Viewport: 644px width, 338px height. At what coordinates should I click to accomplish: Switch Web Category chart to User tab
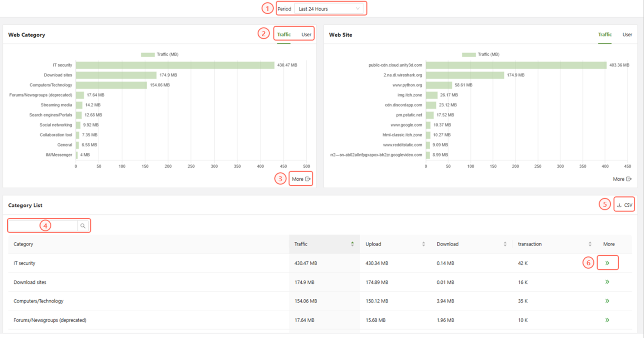tap(306, 34)
